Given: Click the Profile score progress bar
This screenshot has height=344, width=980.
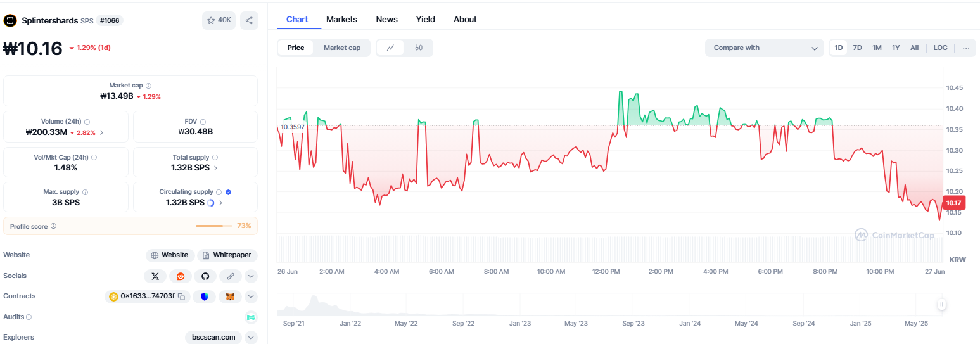Looking at the screenshot, I should [214, 226].
